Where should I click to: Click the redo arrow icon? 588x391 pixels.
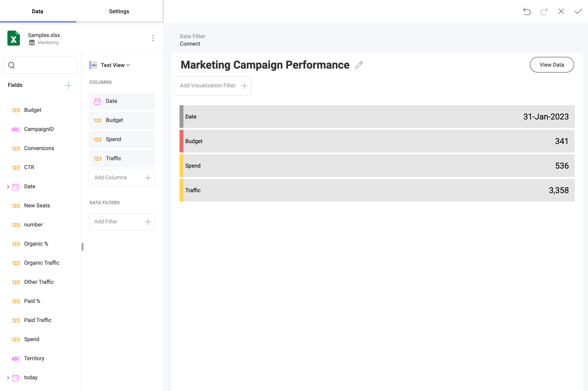tap(544, 11)
